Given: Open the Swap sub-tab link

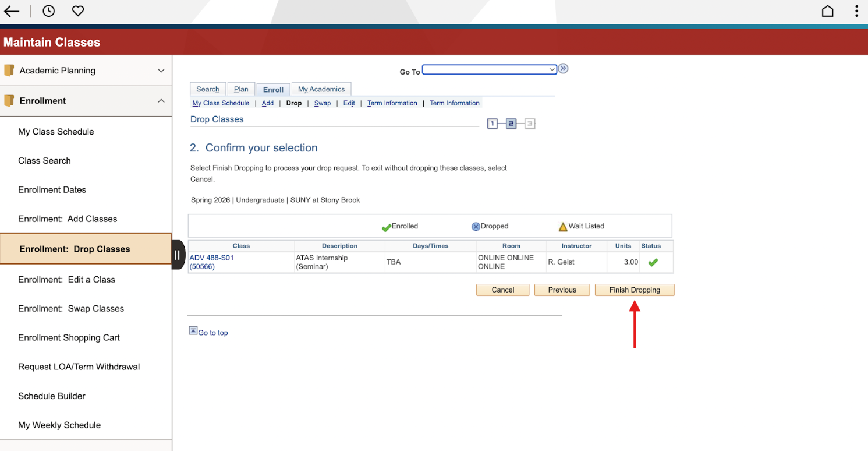Looking at the screenshot, I should pos(323,103).
